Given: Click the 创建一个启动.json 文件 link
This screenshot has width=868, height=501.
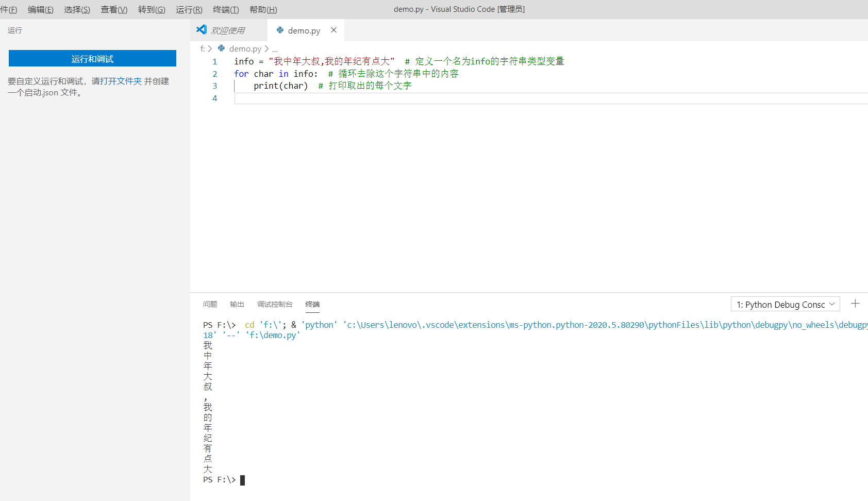Looking at the screenshot, I should (88, 87).
